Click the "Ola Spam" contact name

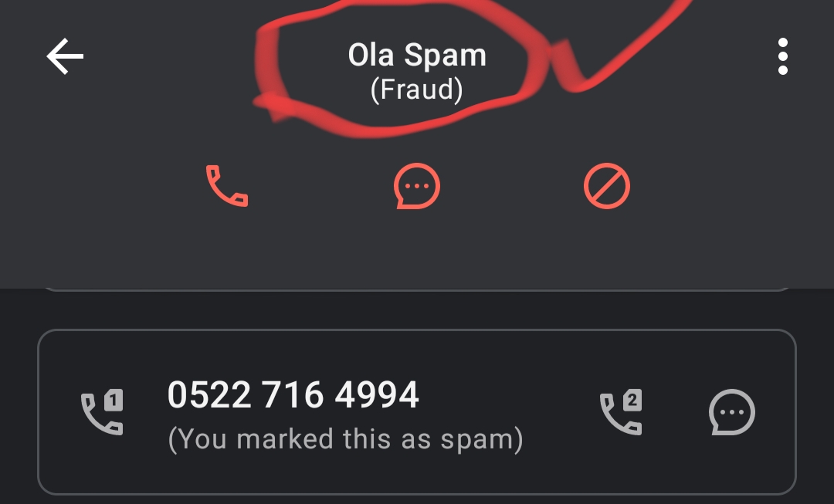coord(417,56)
